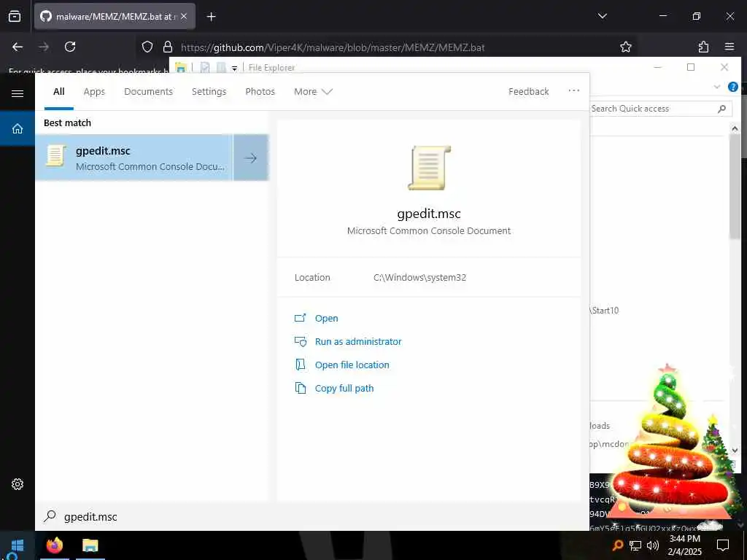Click the Firefox back arrow
Image resolution: width=747 pixels, height=560 pixels.
[18, 47]
